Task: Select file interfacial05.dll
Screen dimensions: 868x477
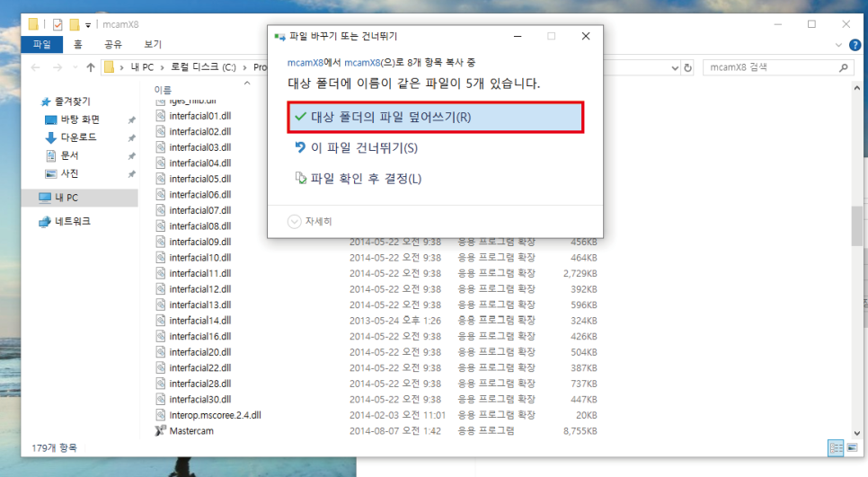Action: pyautogui.click(x=200, y=179)
